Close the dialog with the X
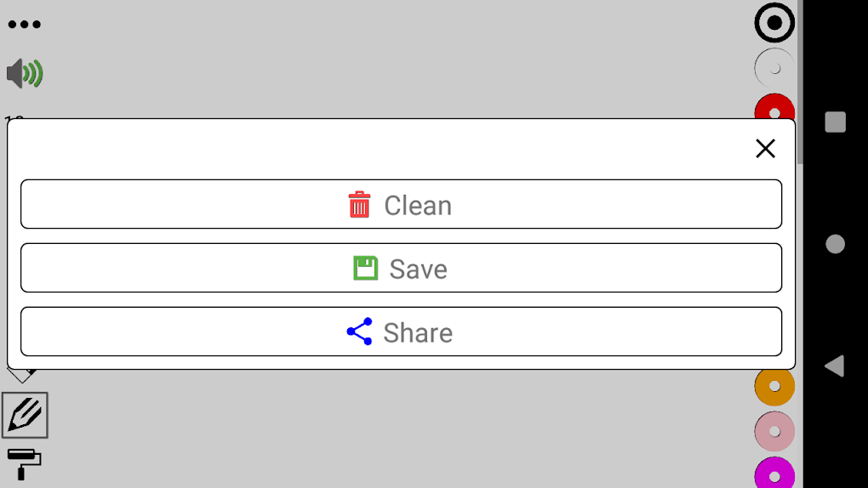The width and height of the screenshot is (868, 488). tap(765, 149)
